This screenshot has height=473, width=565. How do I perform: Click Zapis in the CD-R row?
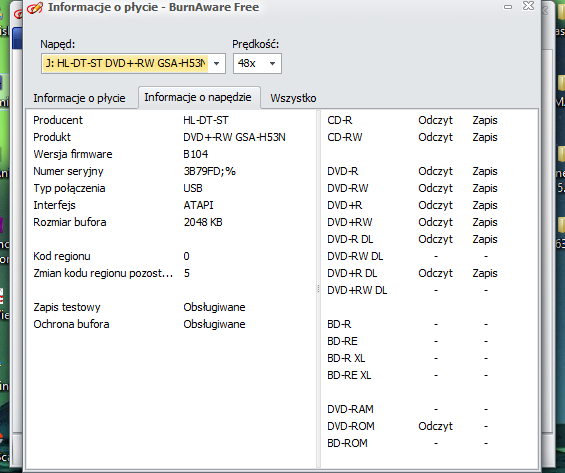pos(485,120)
